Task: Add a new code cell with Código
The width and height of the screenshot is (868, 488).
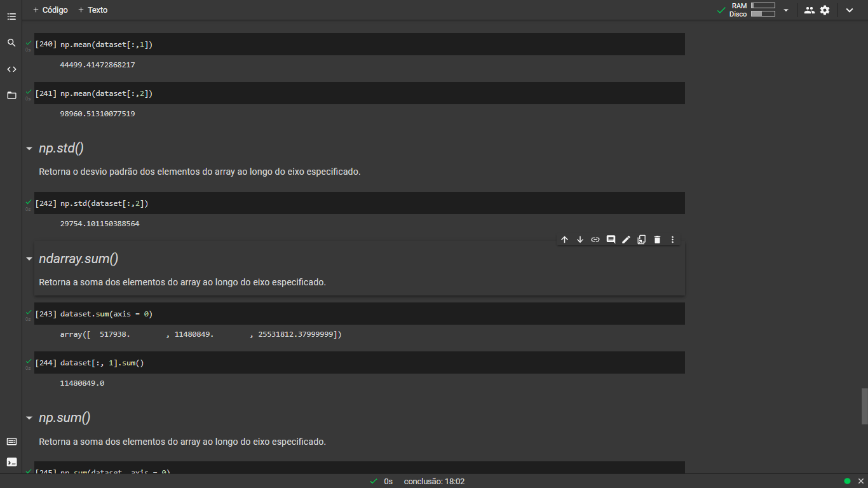Action: (x=50, y=10)
